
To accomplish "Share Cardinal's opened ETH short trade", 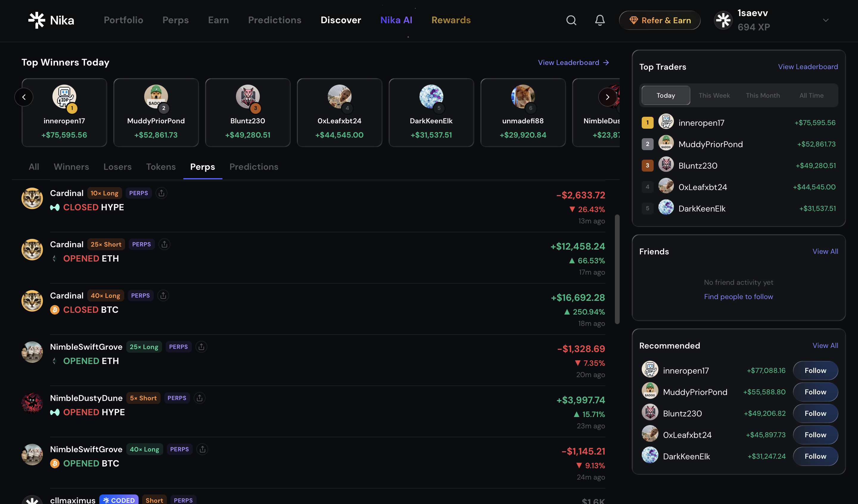I will pyautogui.click(x=164, y=244).
